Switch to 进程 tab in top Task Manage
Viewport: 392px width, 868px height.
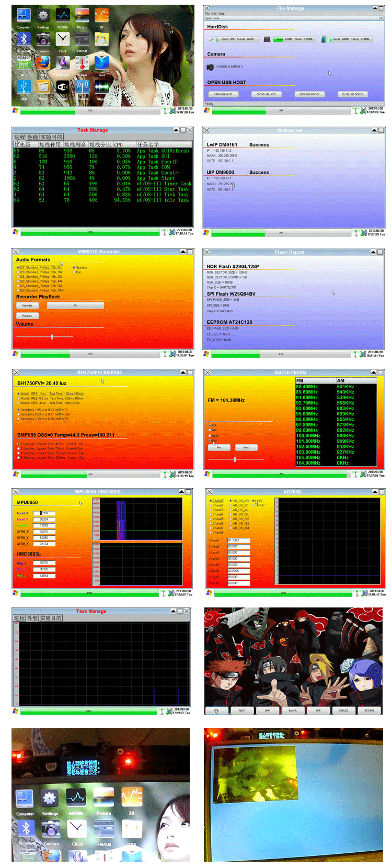(19, 137)
